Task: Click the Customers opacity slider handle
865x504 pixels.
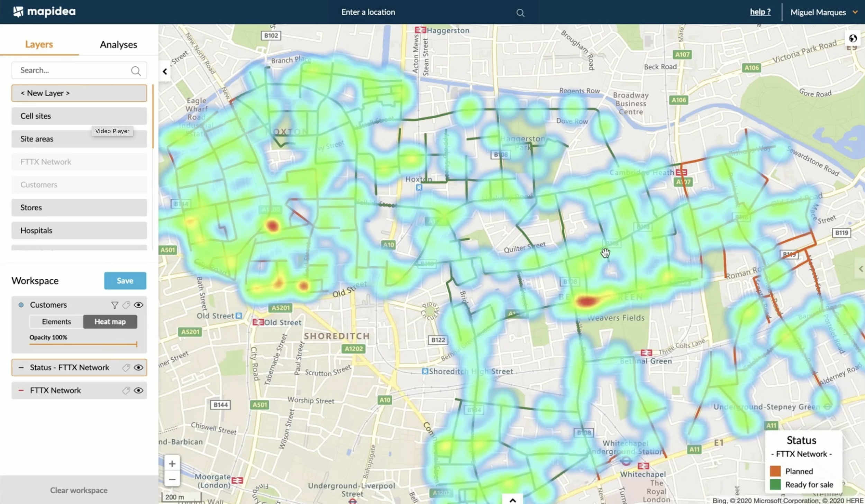Action: coord(137,344)
